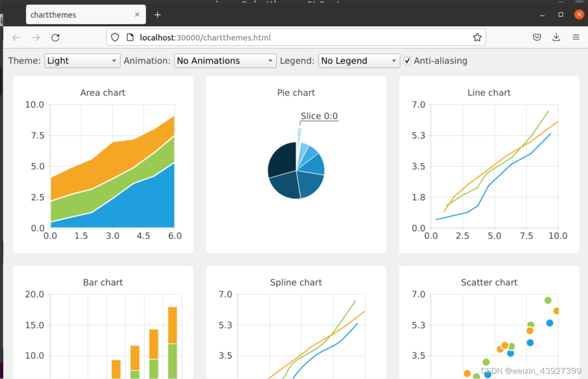Screen dimensions: 588x379
Task: Select the chartthemes browser tab
Action: [86, 15]
